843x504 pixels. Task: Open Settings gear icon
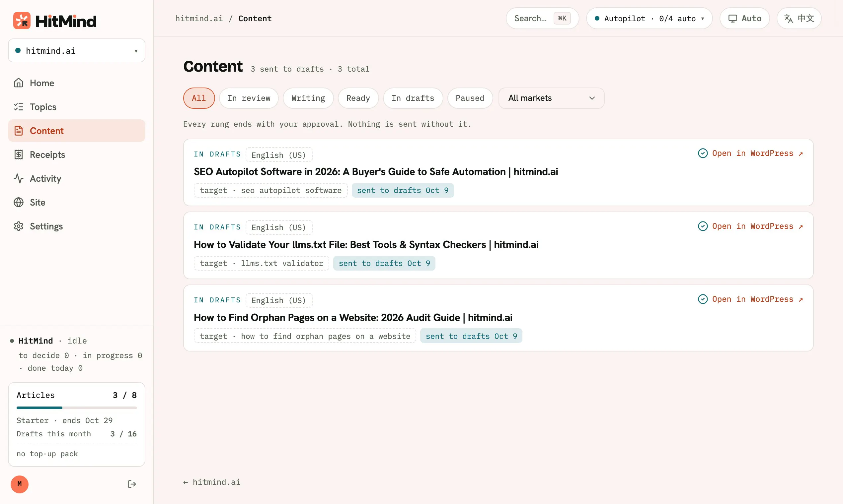coord(19,226)
